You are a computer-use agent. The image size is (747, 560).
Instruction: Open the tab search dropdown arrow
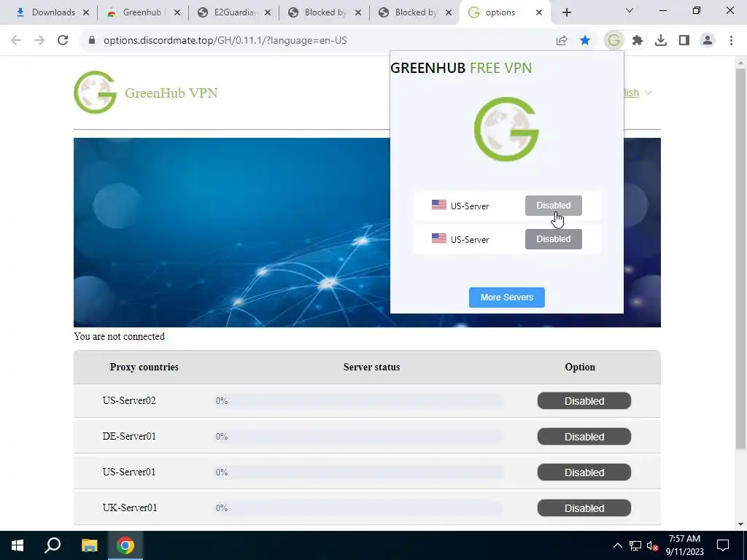click(x=630, y=10)
